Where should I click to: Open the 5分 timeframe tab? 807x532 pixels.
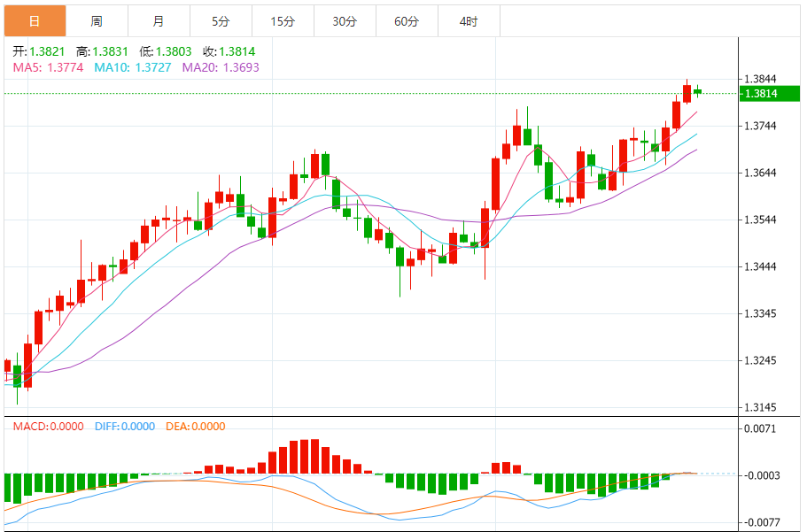point(221,21)
